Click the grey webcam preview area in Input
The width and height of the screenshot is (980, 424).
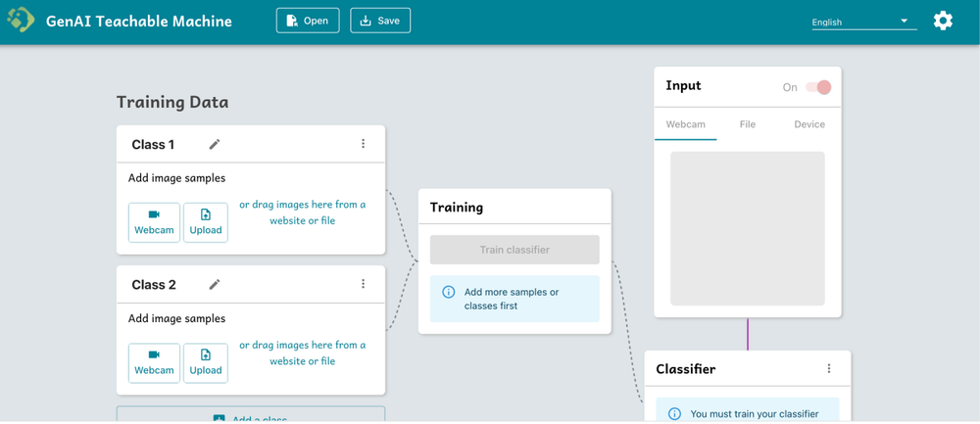click(x=748, y=228)
